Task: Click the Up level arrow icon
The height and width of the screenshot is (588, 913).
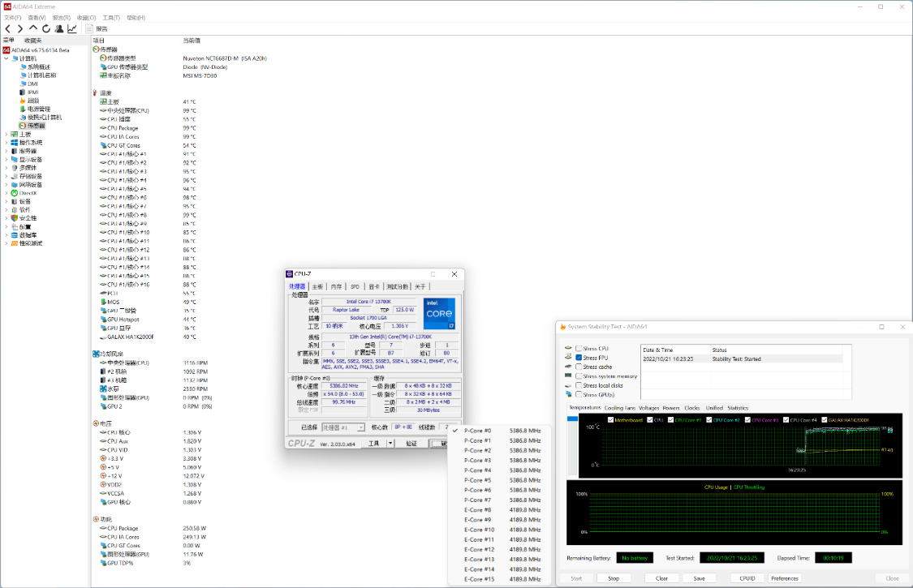Action: tap(33, 28)
